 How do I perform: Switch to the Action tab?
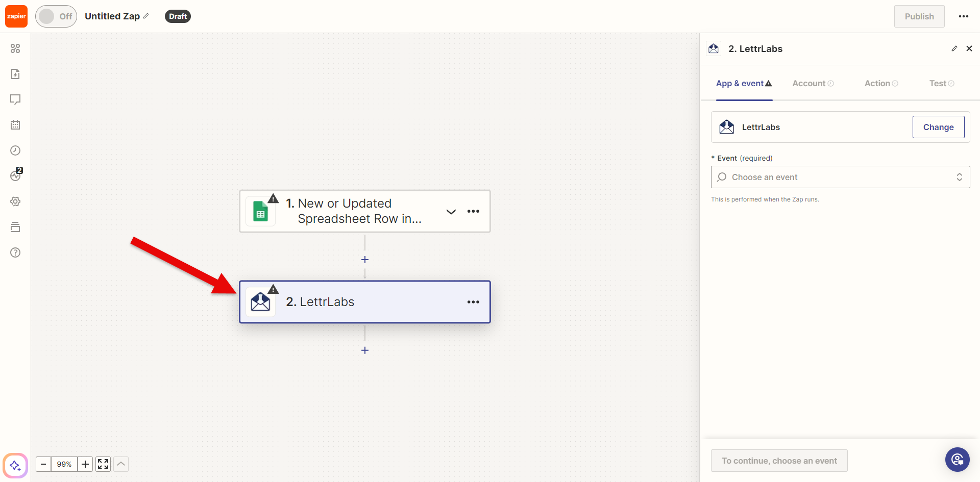pos(881,83)
